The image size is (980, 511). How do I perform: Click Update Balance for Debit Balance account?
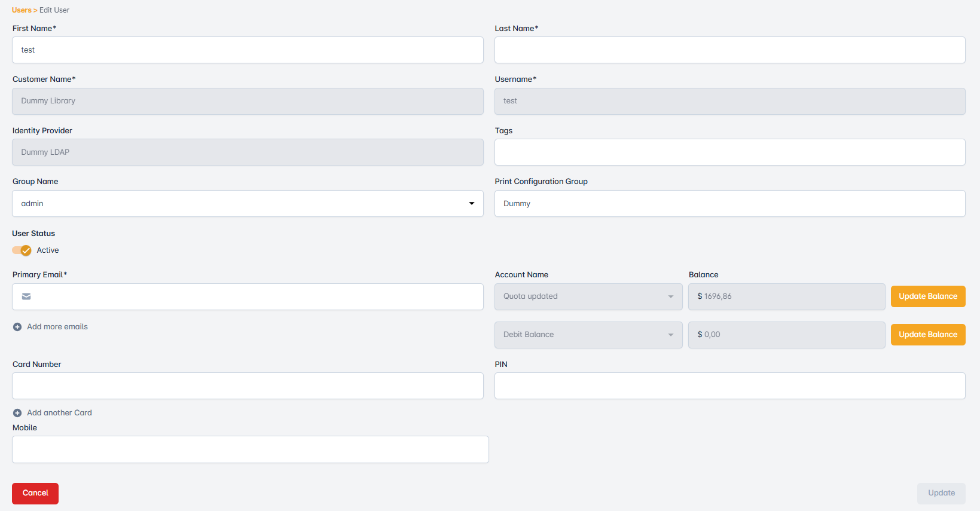click(x=927, y=335)
